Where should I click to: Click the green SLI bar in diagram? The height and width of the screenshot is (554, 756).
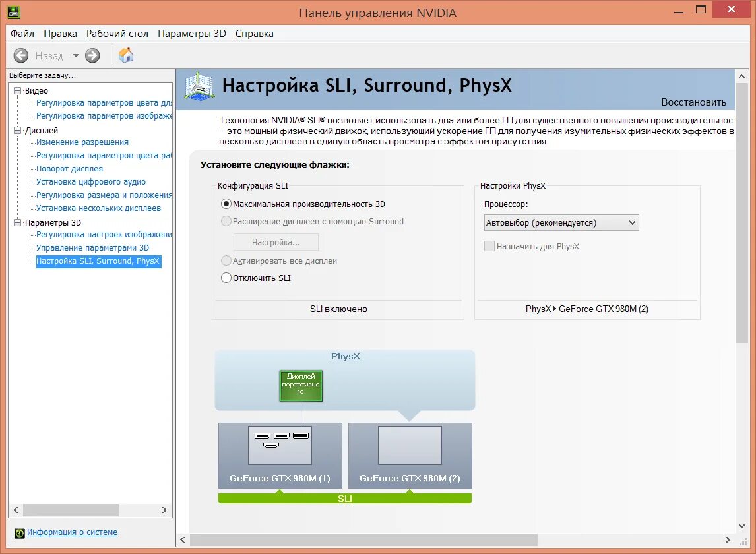345,498
